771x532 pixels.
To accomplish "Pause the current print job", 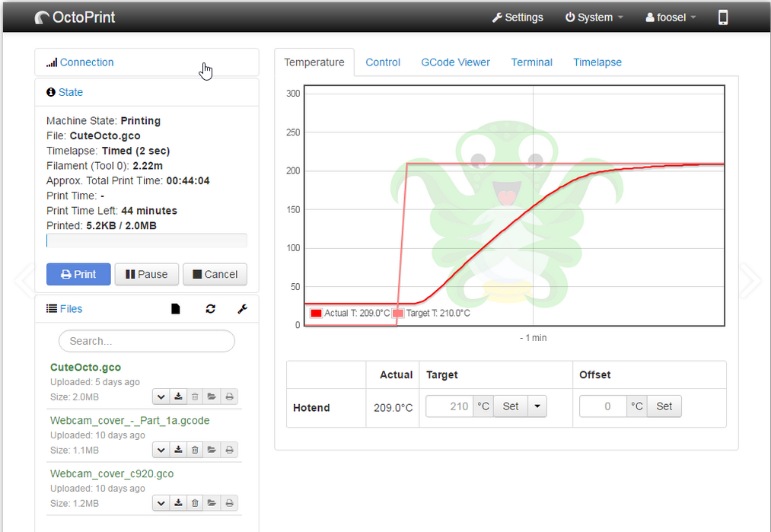I will click(x=146, y=274).
